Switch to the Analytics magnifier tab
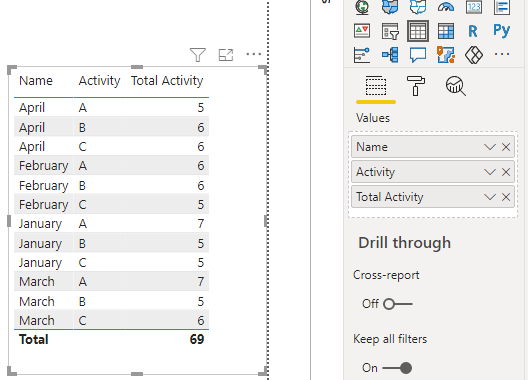528x380 pixels. (456, 86)
